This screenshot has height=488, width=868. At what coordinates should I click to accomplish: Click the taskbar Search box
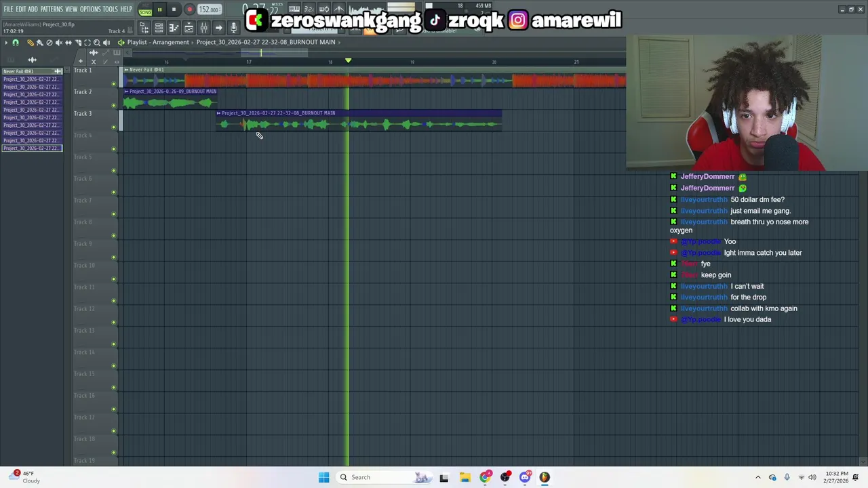(x=384, y=477)
